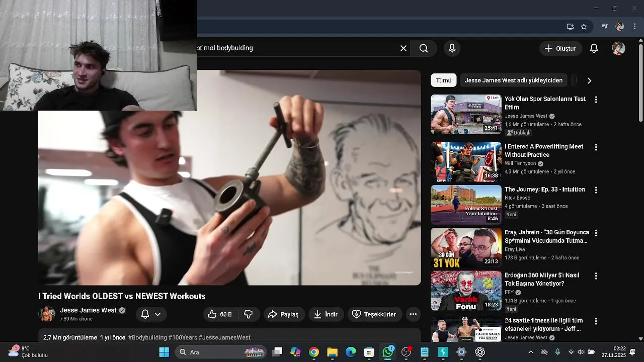Open YouTube notifications bell
The image size is (644, 362).
594,48
